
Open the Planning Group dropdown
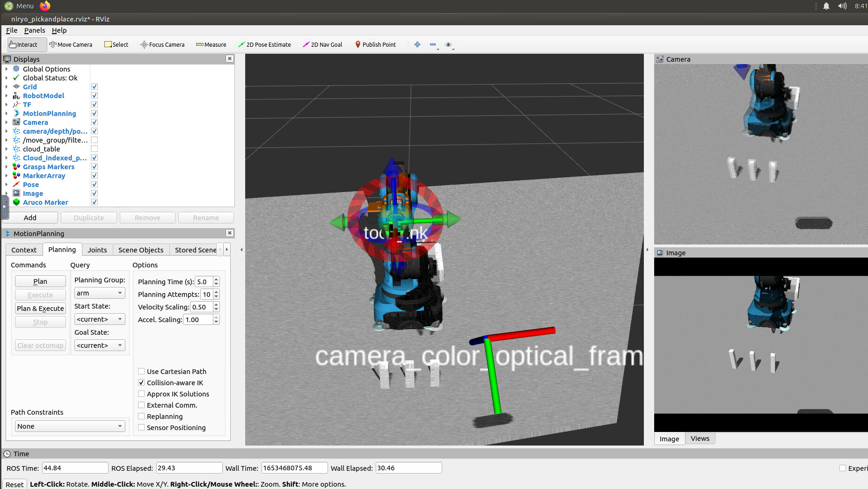[100, 293]
